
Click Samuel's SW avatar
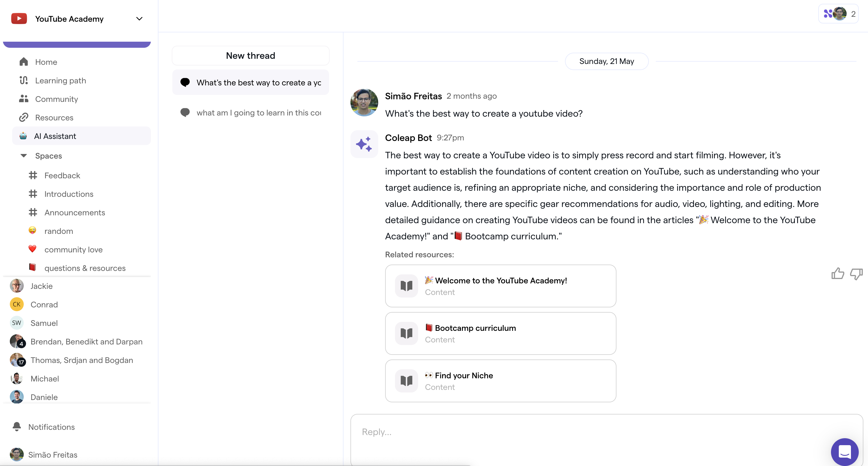(x=16, y=323)
